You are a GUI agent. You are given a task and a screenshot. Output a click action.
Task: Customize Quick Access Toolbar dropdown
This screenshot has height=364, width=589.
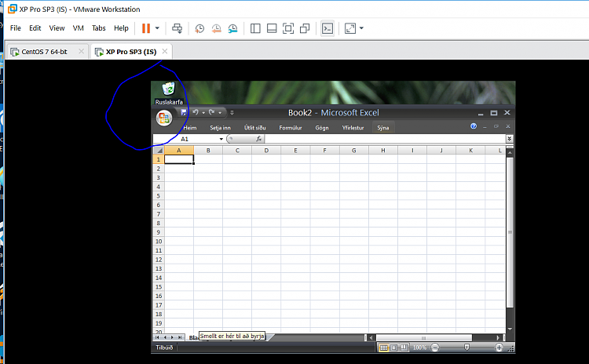click(232, 113)
